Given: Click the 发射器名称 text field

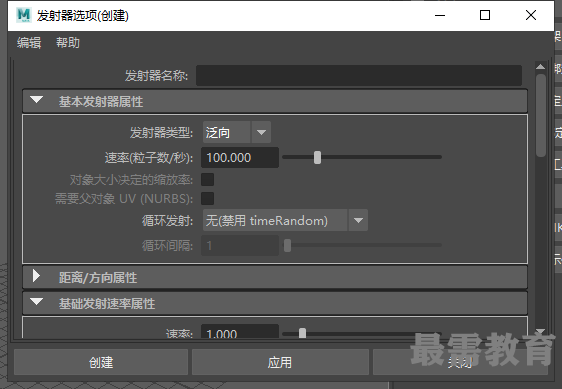Looking at the screenshot, I should [358, 75].
